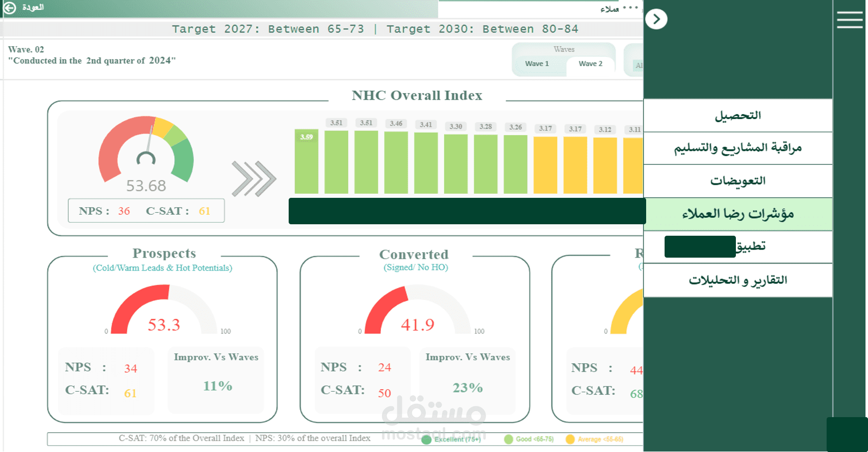868x452 pixels.
Task: Open the التحصيل menu item
Action: pyautogui.click(x=738, y=116)
